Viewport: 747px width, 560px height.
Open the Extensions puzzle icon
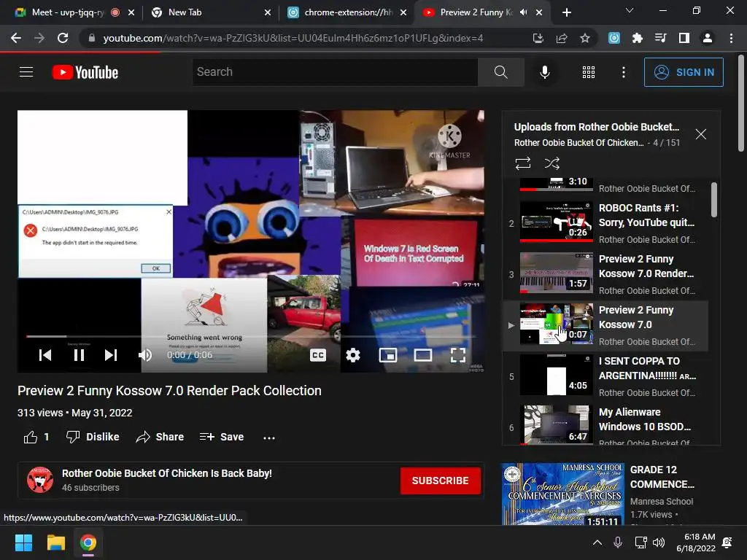pyautogui.click(x=638, y=38)
